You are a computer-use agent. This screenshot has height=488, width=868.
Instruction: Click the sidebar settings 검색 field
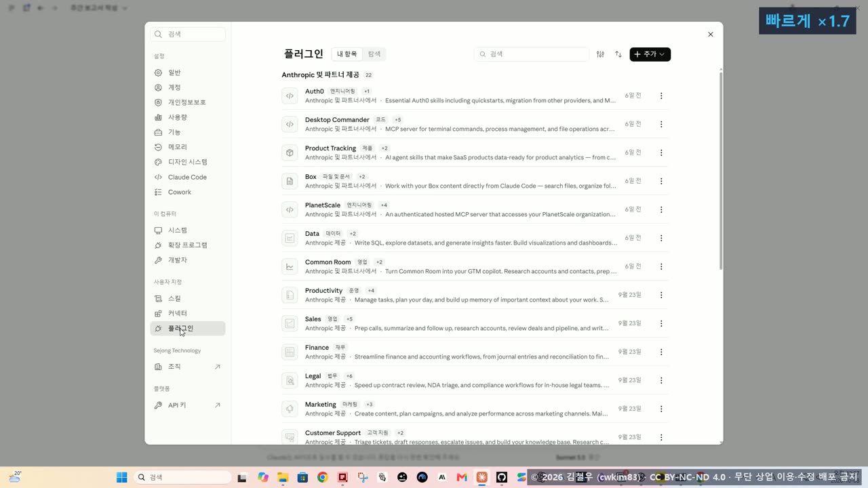coord(188,34)
